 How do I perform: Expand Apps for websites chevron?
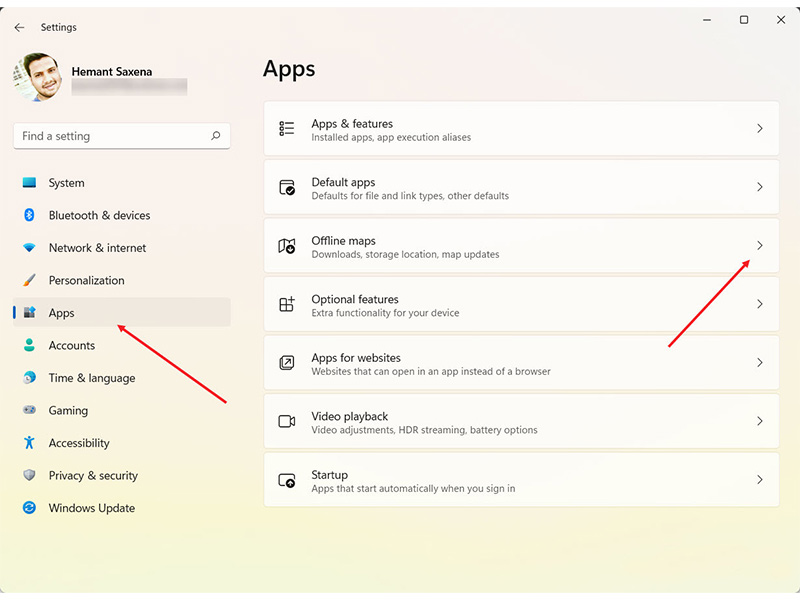point(759,363)
